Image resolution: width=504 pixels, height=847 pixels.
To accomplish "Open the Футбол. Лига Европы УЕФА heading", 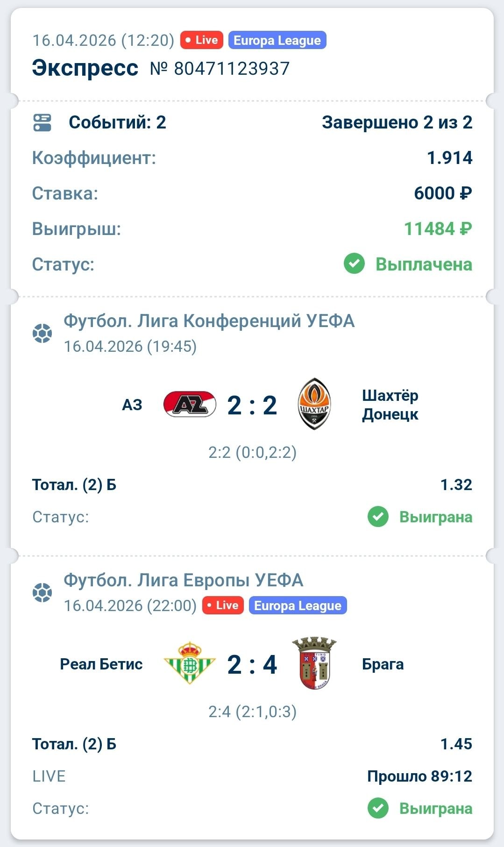I will coord(183,580).
